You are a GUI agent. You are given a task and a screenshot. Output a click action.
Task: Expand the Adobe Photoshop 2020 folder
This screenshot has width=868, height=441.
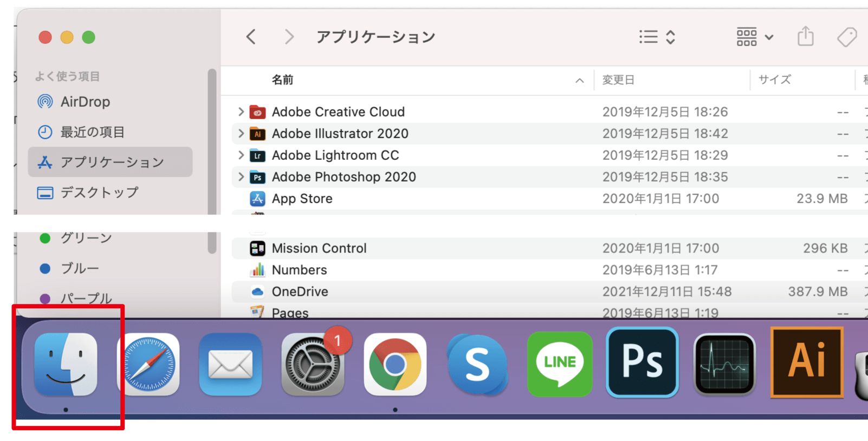click(x=241, y=177)
